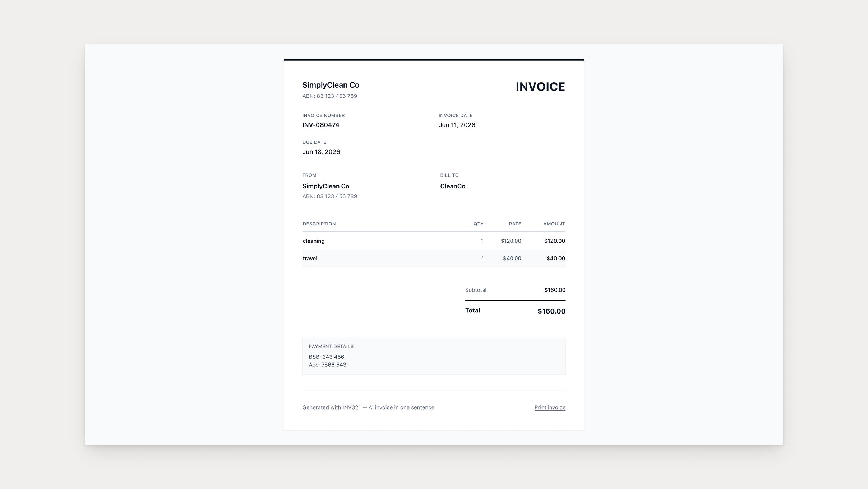
Task: Click the $40.00 rate for travel
Action: pos(512,258)
